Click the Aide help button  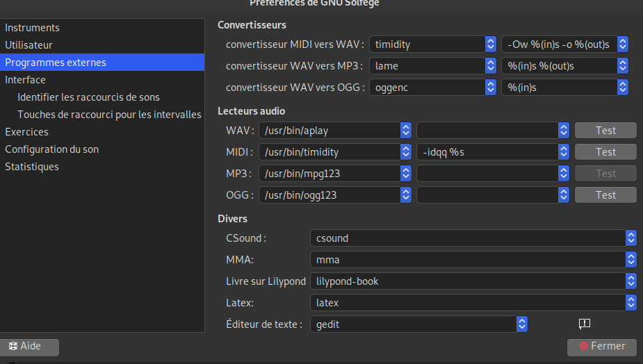(30, 346)
